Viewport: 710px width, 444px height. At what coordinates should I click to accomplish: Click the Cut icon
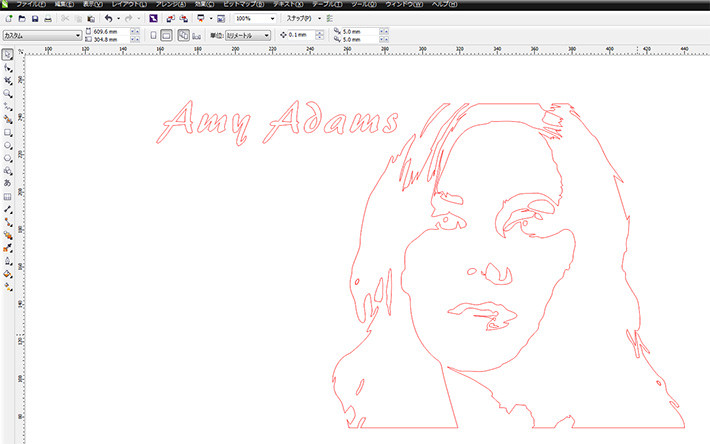pyautogui.click(x=65, y=19)
